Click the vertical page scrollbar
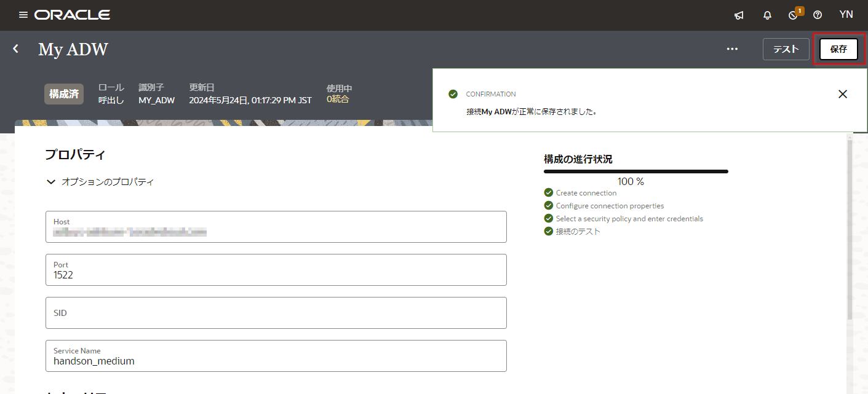 tap(850, 227)
